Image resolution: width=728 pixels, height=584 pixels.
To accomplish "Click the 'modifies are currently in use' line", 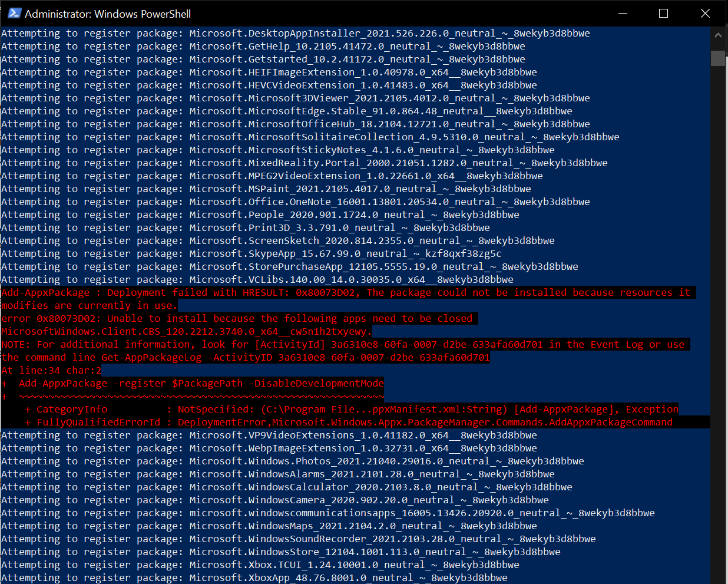I will tap(89, 306).
